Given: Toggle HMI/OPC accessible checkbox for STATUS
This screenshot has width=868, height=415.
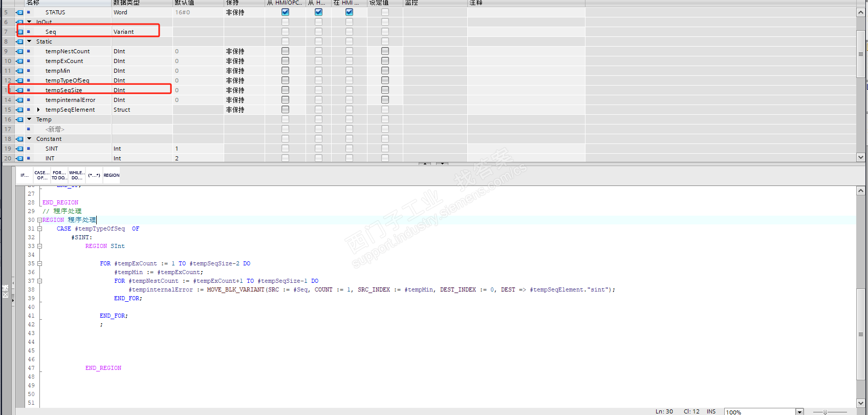Looking at the screenshot, I should click(285, 12).
